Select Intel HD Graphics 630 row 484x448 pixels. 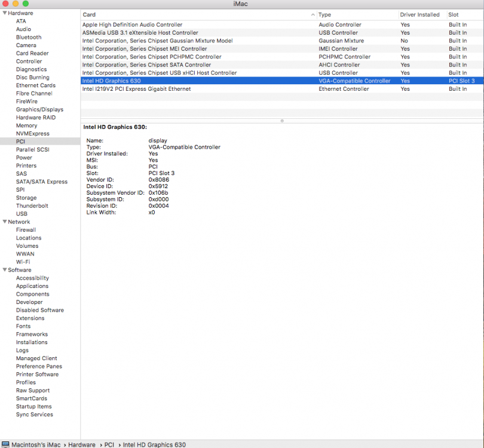click(282, 81)
